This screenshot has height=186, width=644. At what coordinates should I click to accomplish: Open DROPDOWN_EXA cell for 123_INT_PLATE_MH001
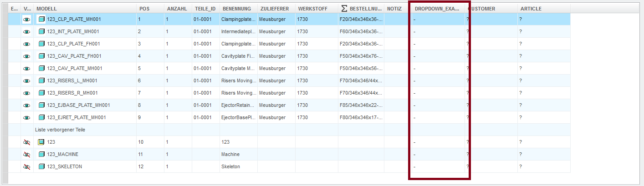point(438,32)
